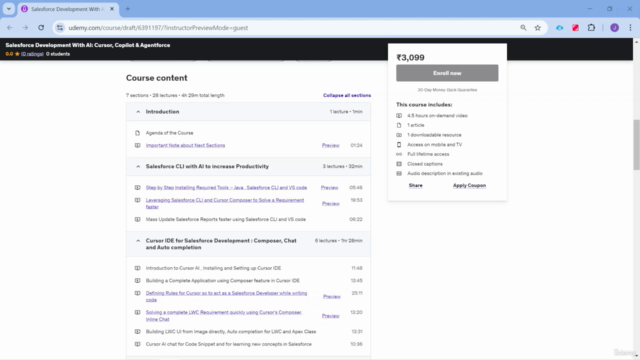Click the Introduction section header
Screen dimensions: 640x360
point(248,111)
